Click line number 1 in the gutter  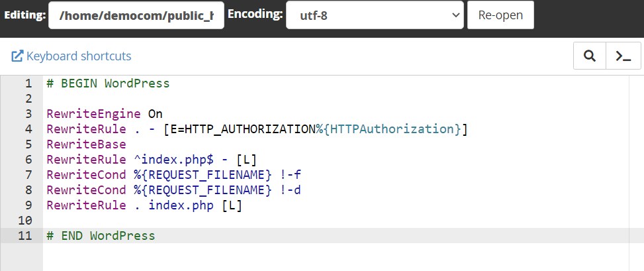(28, 83)
